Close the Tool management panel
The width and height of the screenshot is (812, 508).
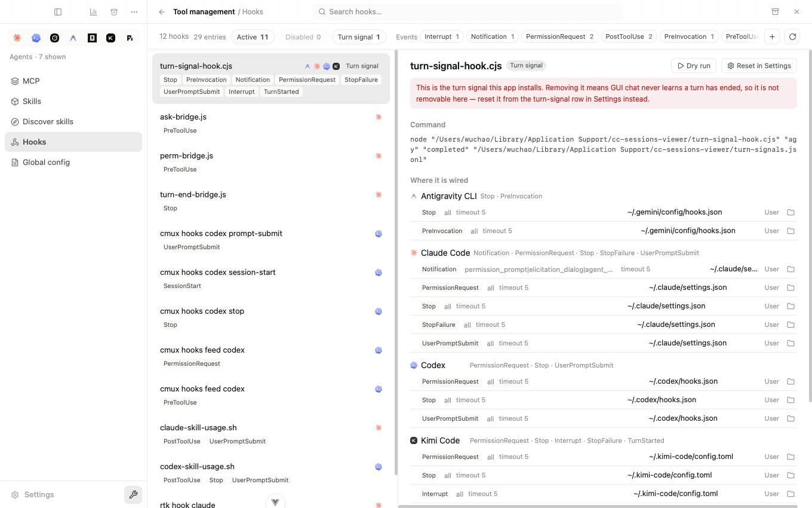[x=796, y=12]
